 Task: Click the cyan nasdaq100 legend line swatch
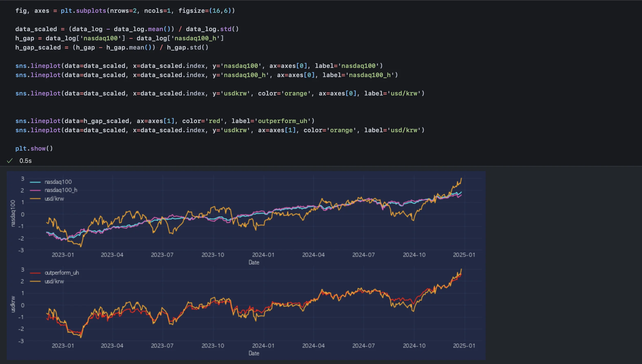point(35,182)
